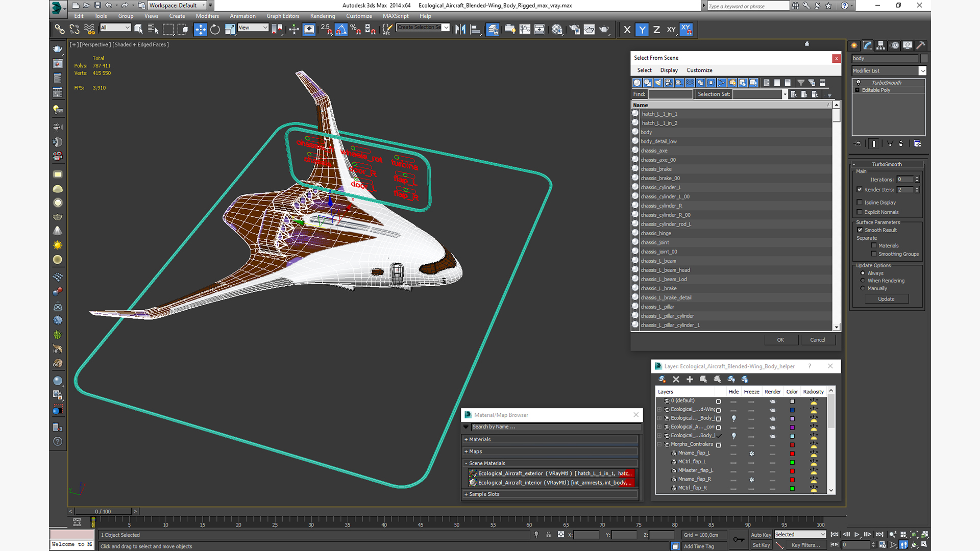Open the Modify command panel tab
This screenshot has height=551, width=980.
[x=868, y=45]
